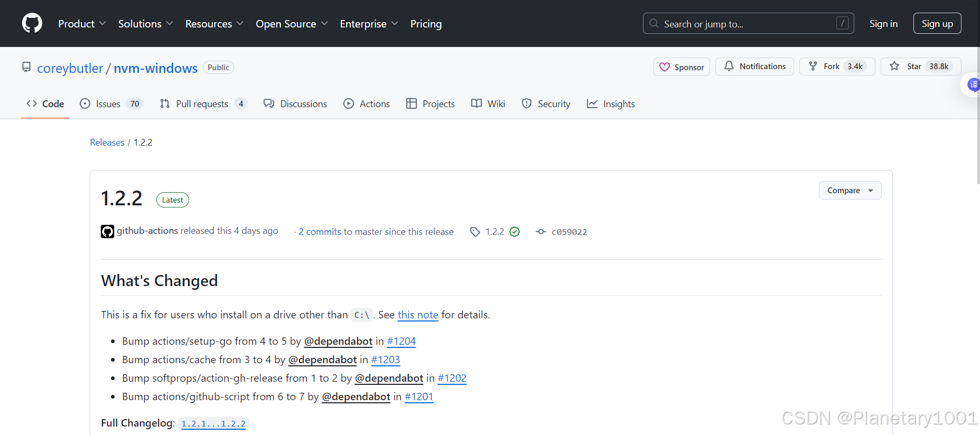The image size is (980, 435).
Task: Open the Pull requests tab
Action: [203, 104]
